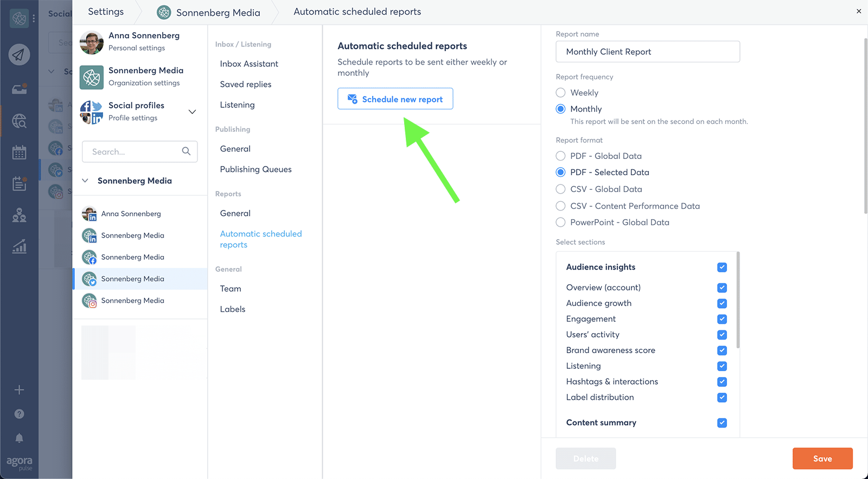Viewport: 868px width, 479px height.
Task: Uncheck Audience growth checkbox
Action: pos(722,303)
